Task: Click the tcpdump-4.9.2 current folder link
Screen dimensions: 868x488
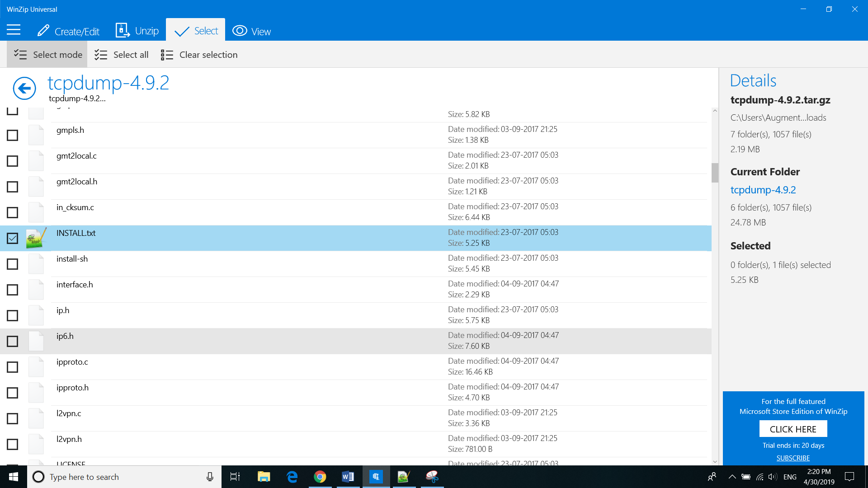Action: click(x=763, y=190)
